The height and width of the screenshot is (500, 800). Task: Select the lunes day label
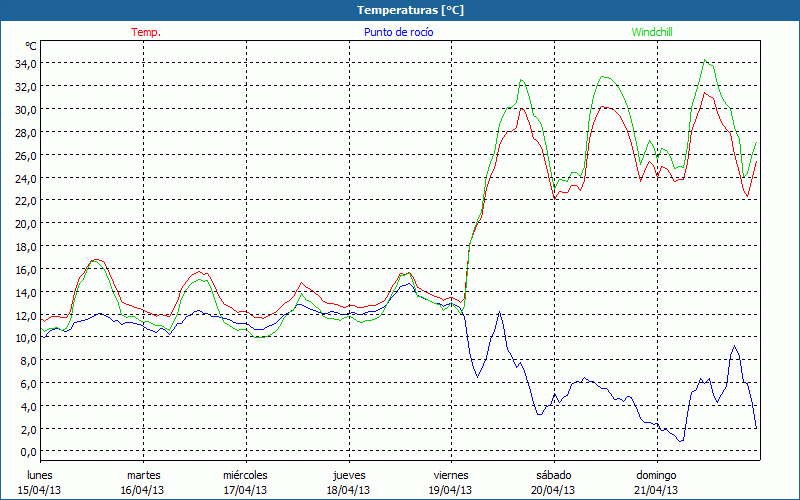(40, 474)
